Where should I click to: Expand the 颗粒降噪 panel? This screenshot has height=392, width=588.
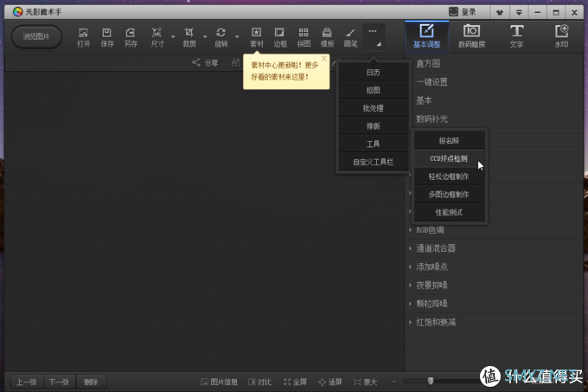495,304
